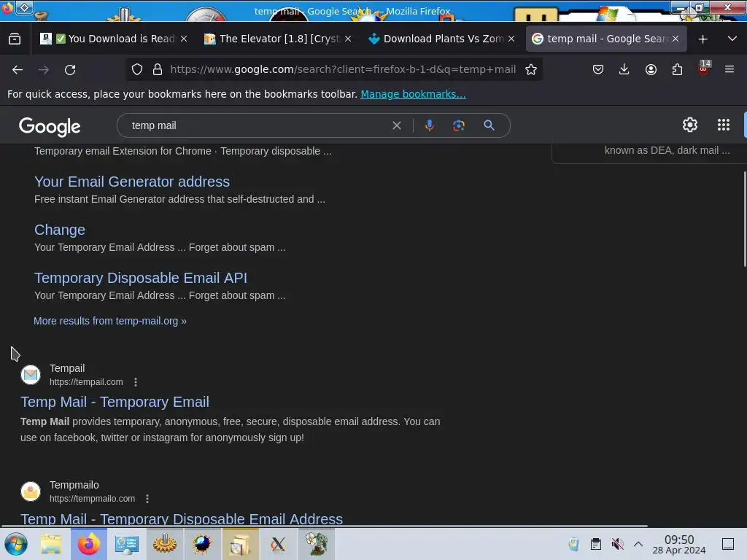Viewport: 747px width, 560px height.
Task: Open the uBlock extension icon showing 14
Action: pyautogui.click(x=704, y=68)
